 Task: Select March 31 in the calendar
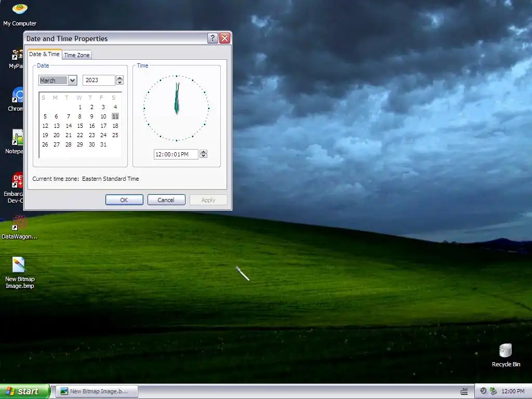pyautogui.click(x=103, y=144)
